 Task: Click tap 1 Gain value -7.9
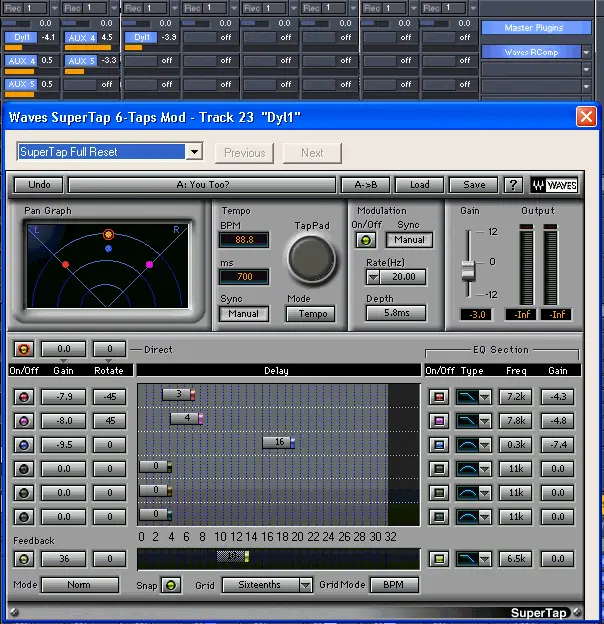click(x=64, y=397)
